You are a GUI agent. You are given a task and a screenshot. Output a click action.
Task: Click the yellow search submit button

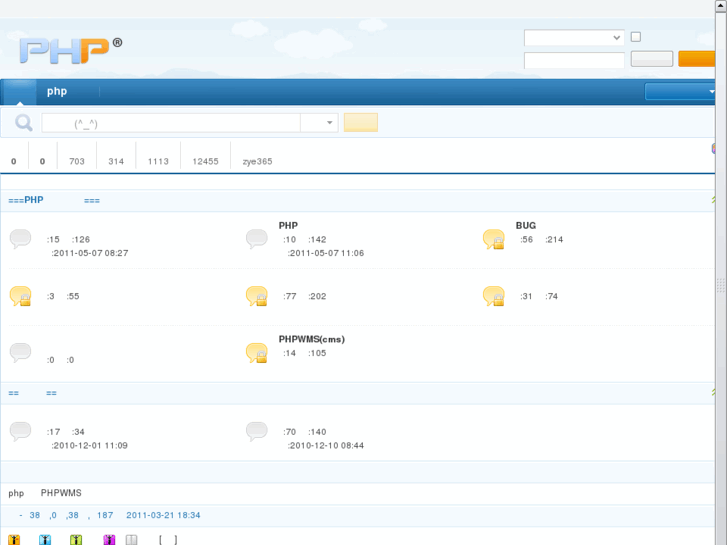361,123
